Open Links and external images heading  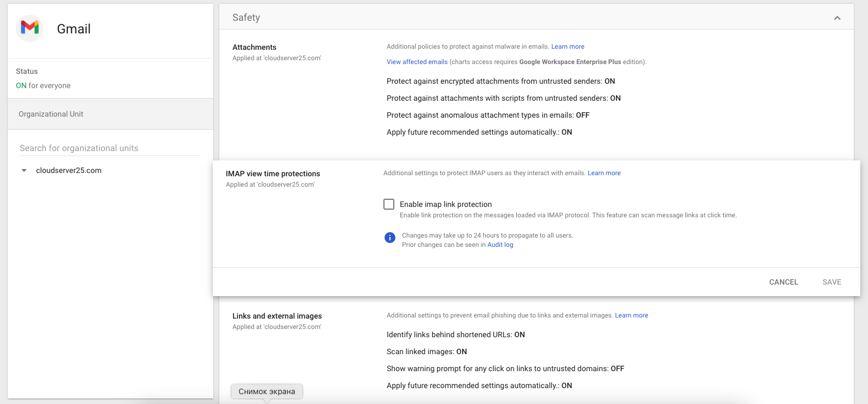pyautogui.click(x=277, y=316)
